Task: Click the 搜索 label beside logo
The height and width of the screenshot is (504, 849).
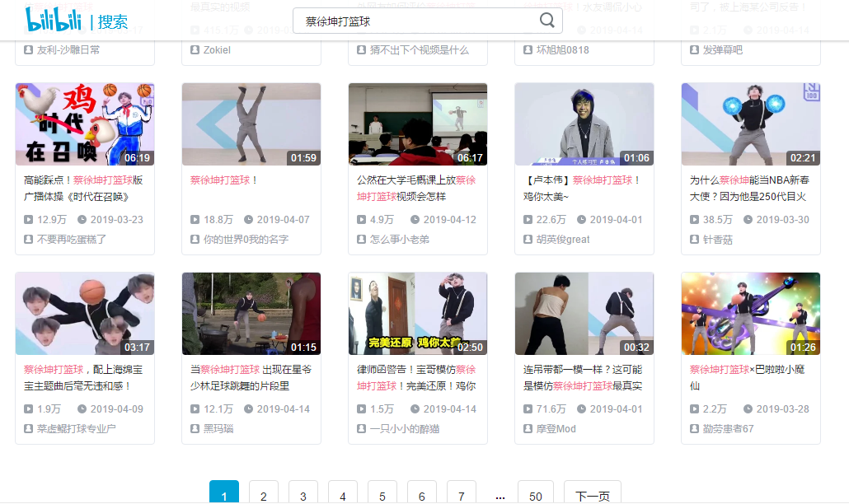Action: (x=113, y=22)
